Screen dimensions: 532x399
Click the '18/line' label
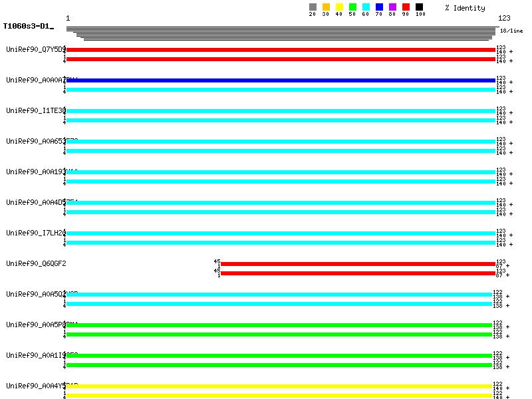(x=511, y=31)
